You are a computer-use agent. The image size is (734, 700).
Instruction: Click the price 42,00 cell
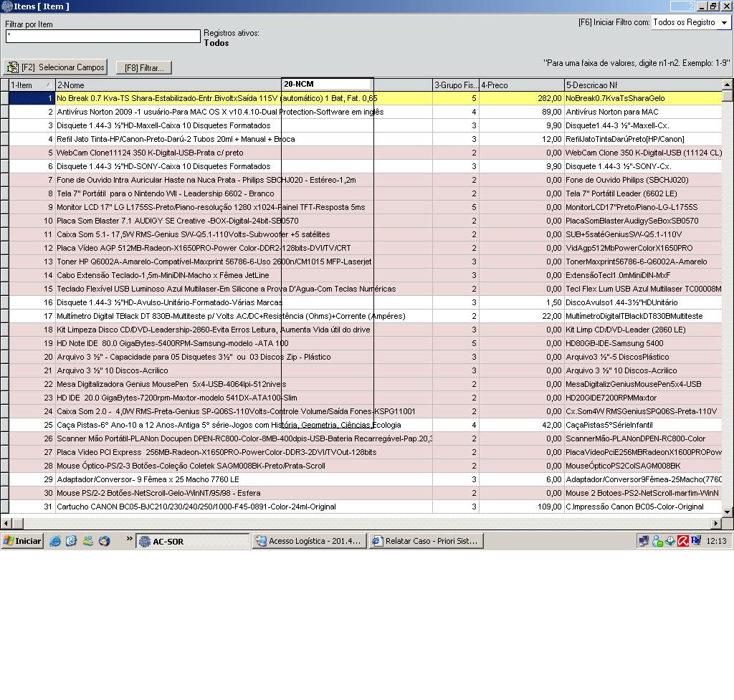click(522, 425)
